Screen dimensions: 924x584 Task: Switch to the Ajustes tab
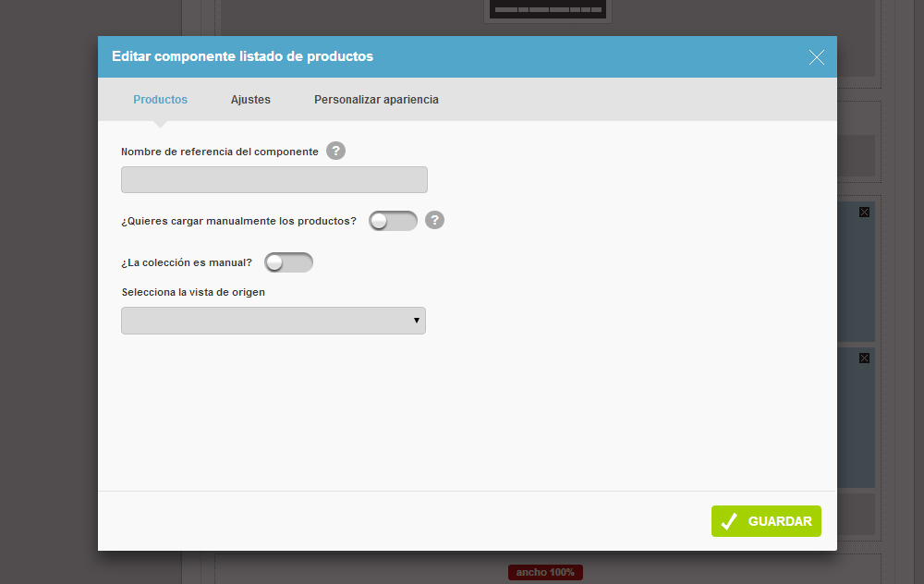250,100
